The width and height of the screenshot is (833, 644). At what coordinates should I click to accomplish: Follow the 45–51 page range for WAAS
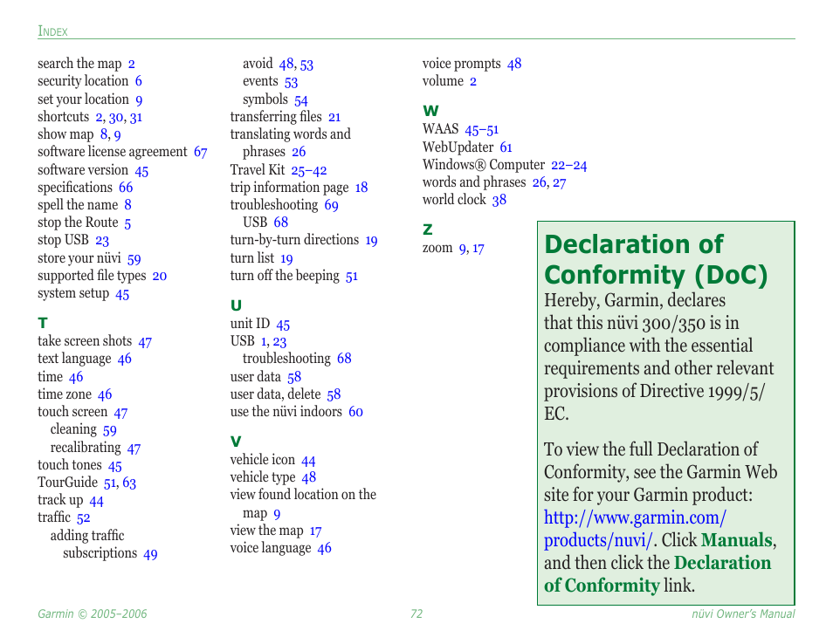[482, 129]
